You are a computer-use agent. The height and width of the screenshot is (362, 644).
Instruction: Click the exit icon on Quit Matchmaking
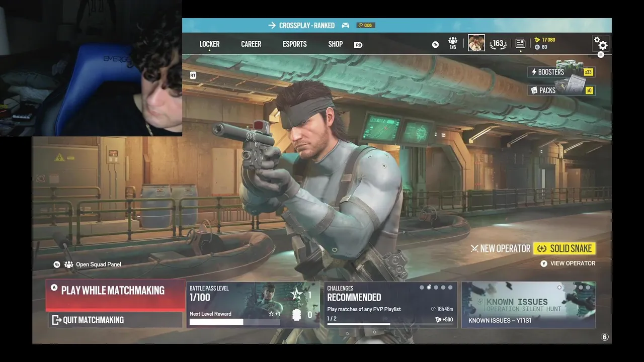[x=56, y=320]
